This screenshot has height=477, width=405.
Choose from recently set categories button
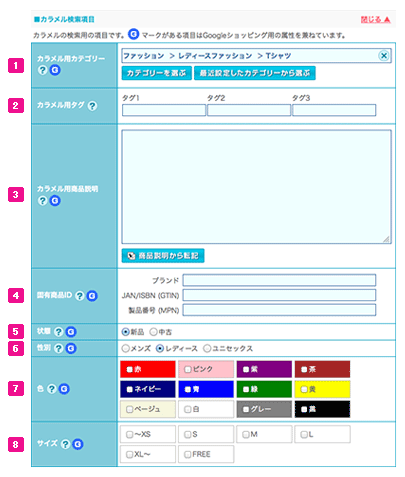pyautogui.click(x=255, y=73)
